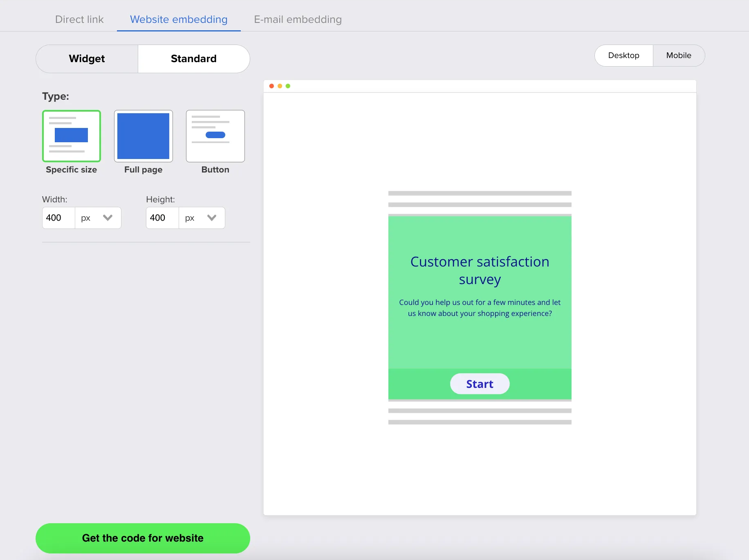The image size is (749, 560).
Task: Open the Direct link tab
Action: point(79,19)
